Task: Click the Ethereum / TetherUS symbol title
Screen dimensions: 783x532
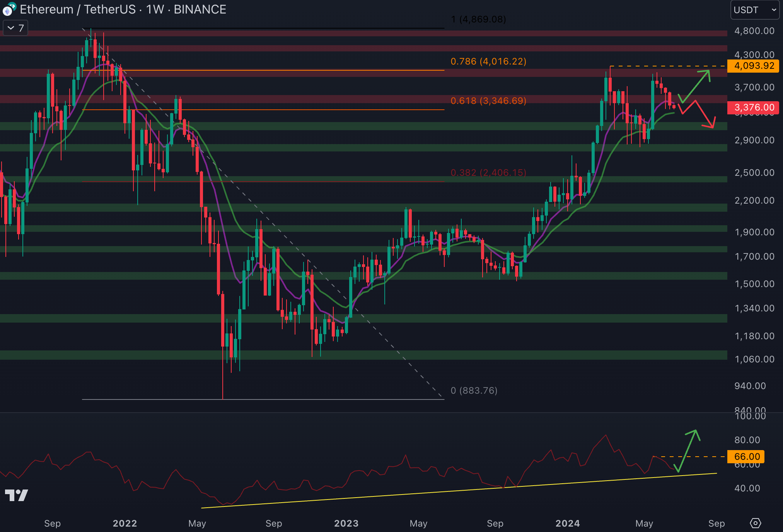Action: (x=77, y=9)
